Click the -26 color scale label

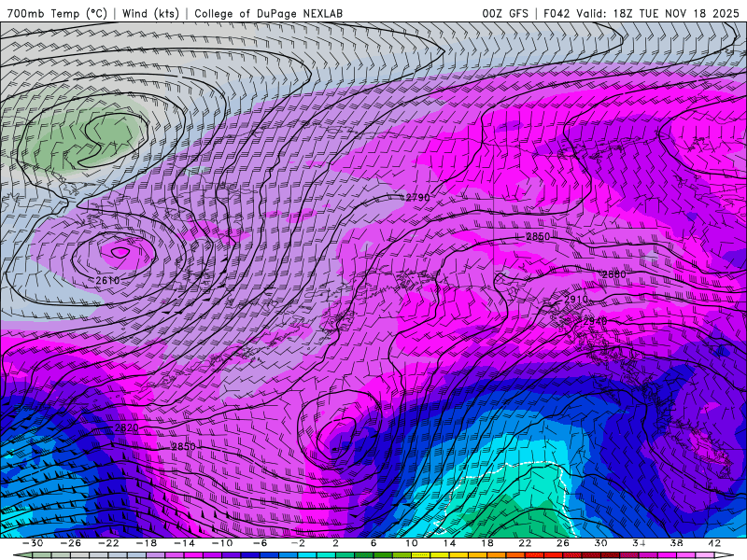click(x=71, y=543)
